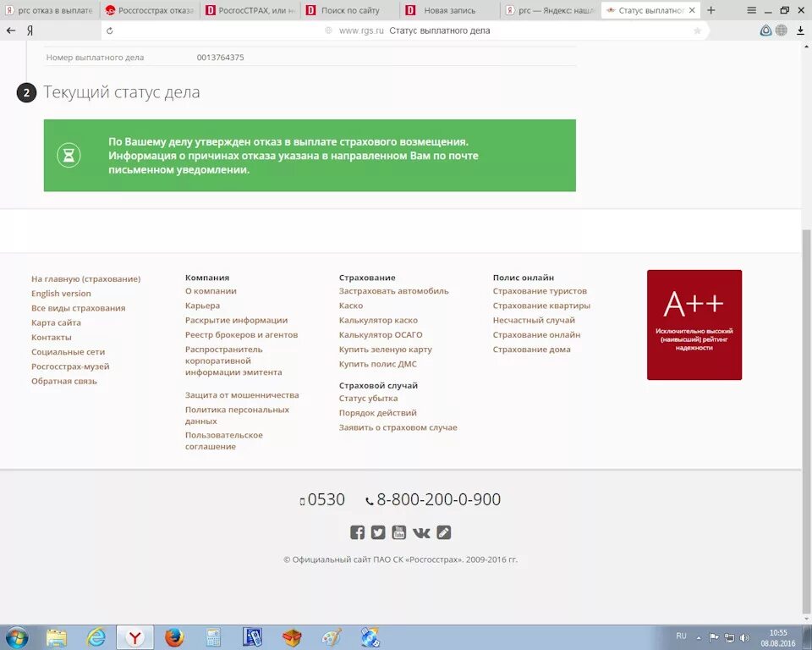Launch Firefox from the taskbar
This screenshot has height=650, width=812.
point(174,637)
